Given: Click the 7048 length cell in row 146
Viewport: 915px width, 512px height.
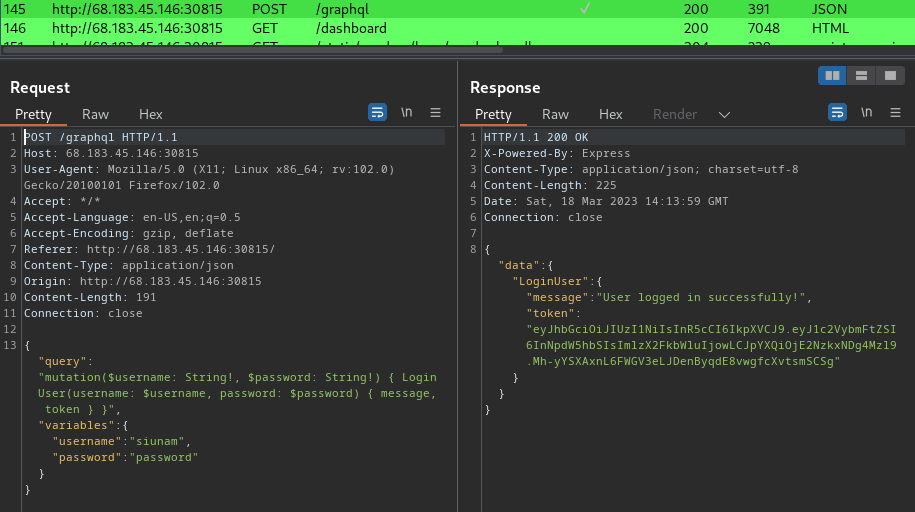Looking at the screenshot, I should [x=763, y=28].
